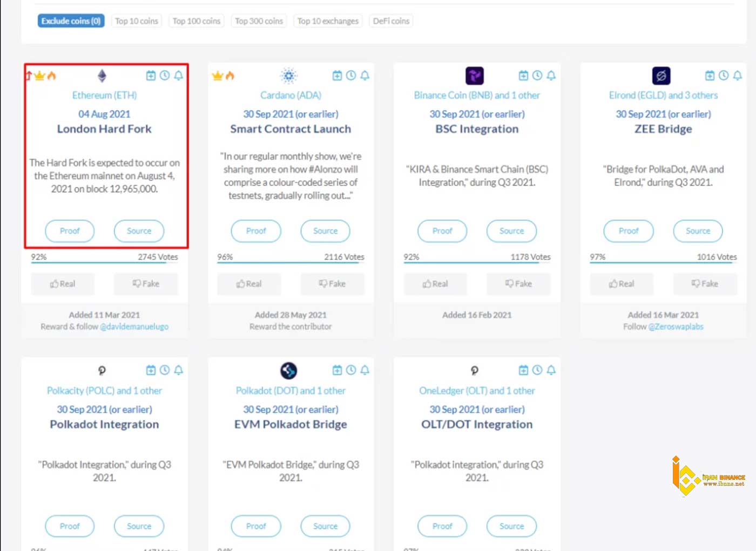The width and height of the screenshot is (756, 551).
Task: Click the 96% vote bar on Cardano card
Action: point(291,263)
